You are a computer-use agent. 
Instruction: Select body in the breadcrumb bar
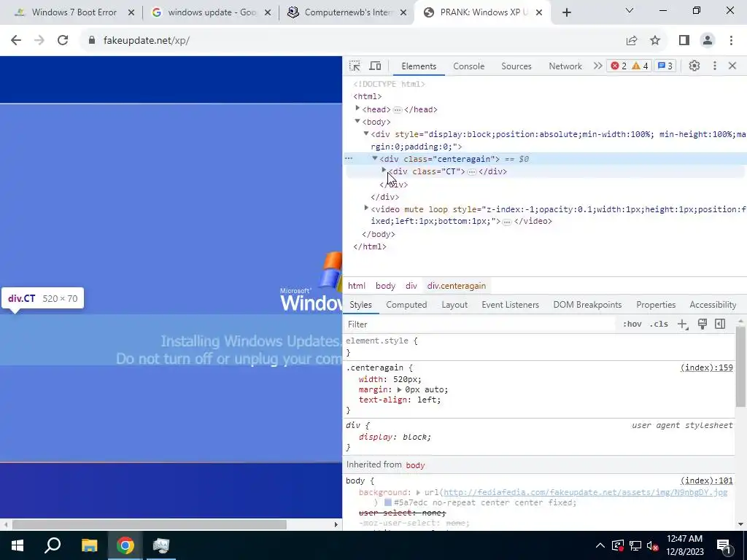pos(385,286)
